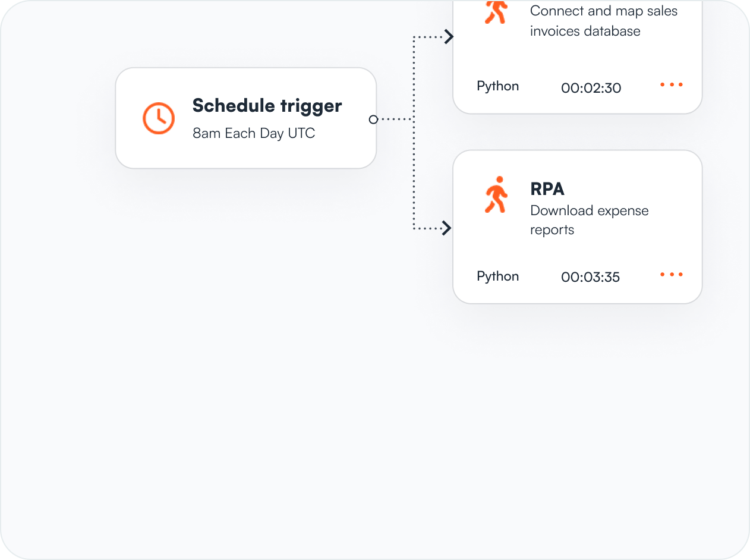
Task: Click the Python runtime badge on the RPA expense node
Action: coord(497,276)
